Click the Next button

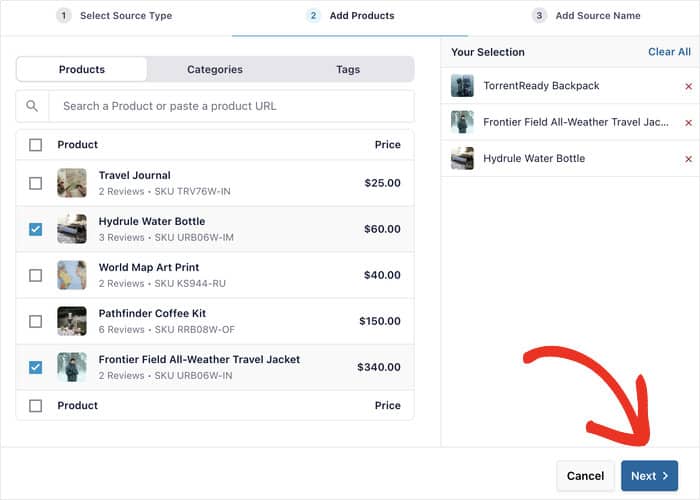649,475
